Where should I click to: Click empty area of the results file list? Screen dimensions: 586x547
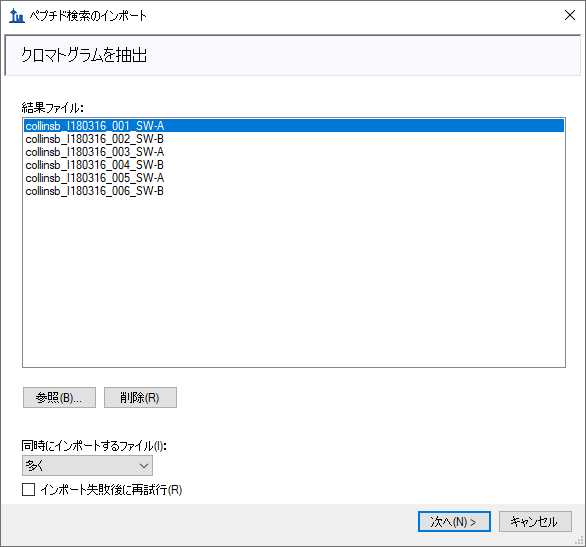(294, 280)
